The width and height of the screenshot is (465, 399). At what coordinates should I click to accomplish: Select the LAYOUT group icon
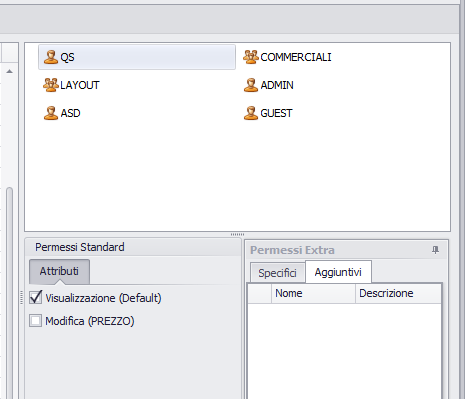(51, 85)
